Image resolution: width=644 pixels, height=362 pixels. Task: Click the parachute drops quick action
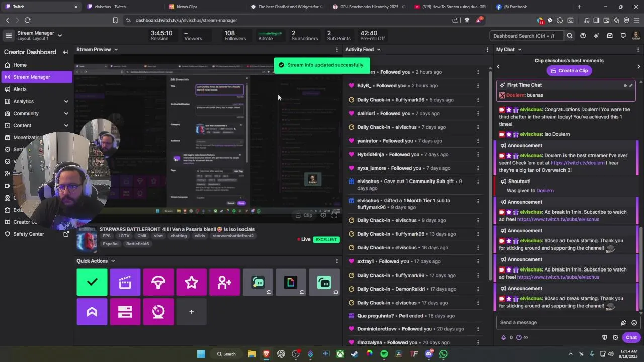tap(158, 283)
